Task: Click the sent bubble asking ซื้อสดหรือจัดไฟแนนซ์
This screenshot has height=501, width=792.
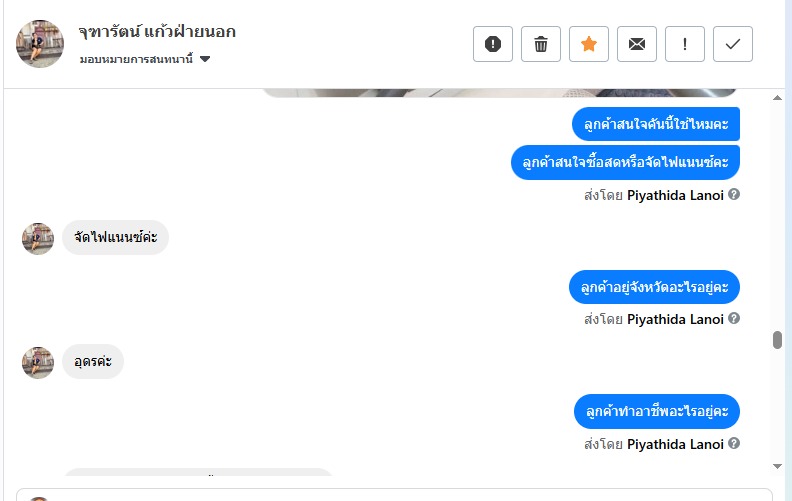Action: coord(625,162)
